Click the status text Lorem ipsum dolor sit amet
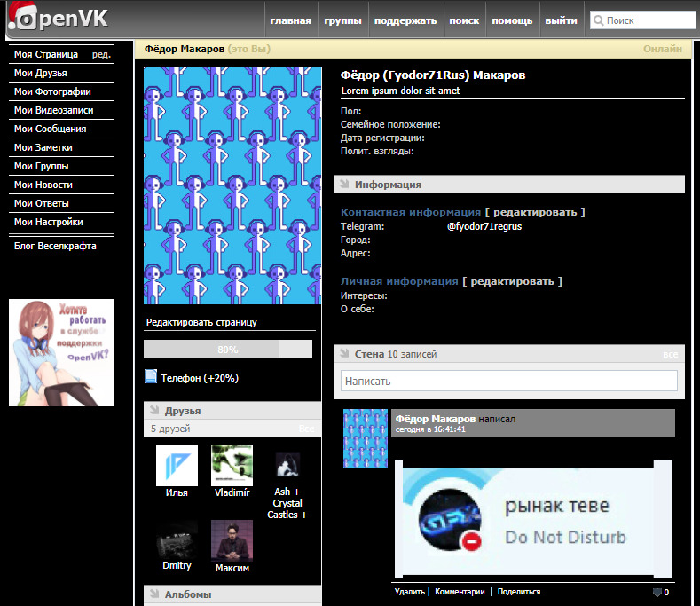Image resolution: width=700 pixels, height=606 pixels. (400, 91)
